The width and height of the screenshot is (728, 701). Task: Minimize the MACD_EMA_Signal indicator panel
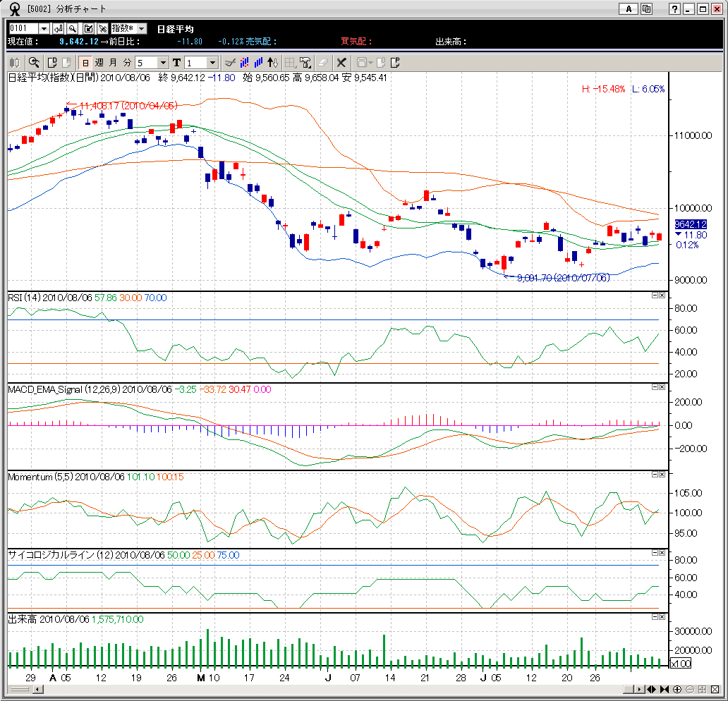pos(654,387)
